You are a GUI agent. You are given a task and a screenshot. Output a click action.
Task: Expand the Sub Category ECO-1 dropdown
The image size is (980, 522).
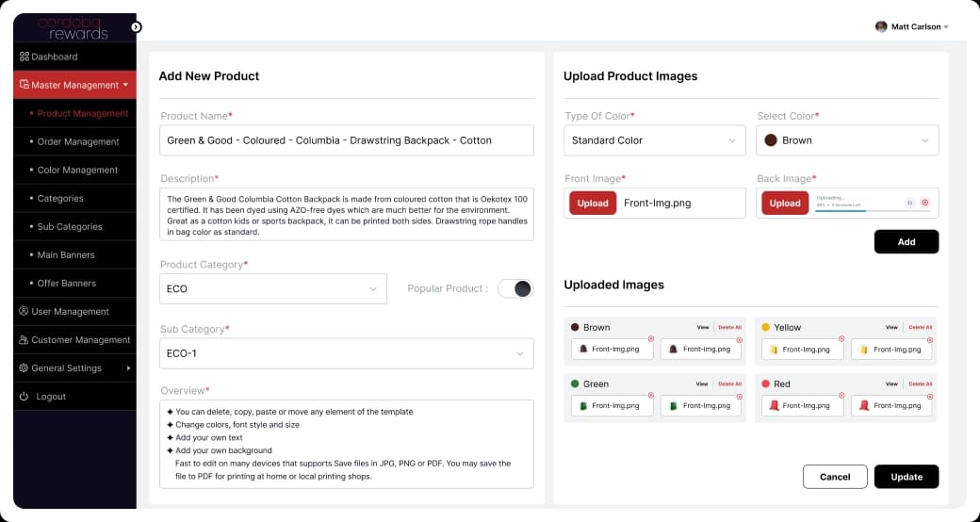point(347,354)
